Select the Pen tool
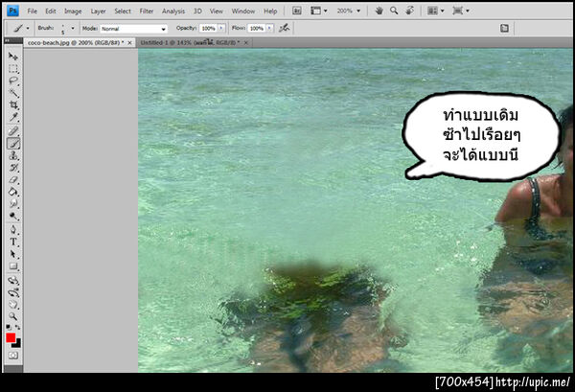The width and height of the screenshot is (575, 392). point(13,230)
